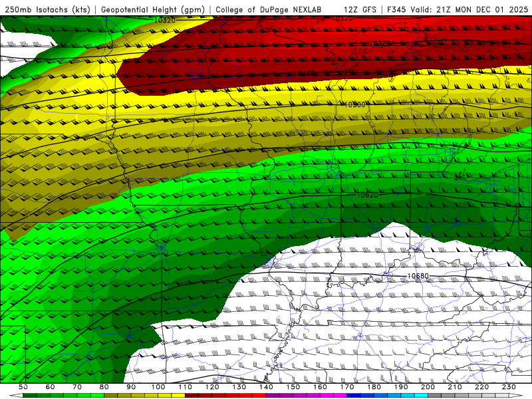The width and height of the screenshot is (532, 399).
Task: Click the 'Geopotential Height (gpm)' title text
Action: (153, 10)
